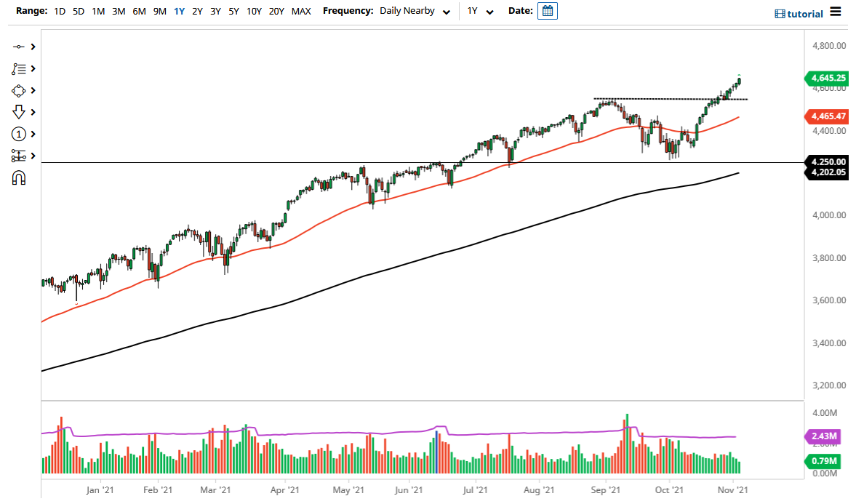Viewport: 856px width, 504px height.
Task: Click the tutorial video icon
Action: click(781, 12)
